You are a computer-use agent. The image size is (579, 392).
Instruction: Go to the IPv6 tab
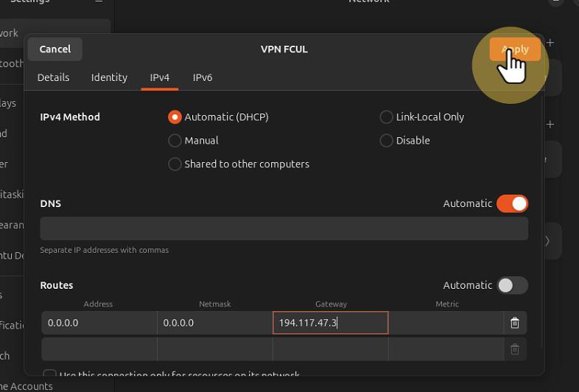point(203,77)
